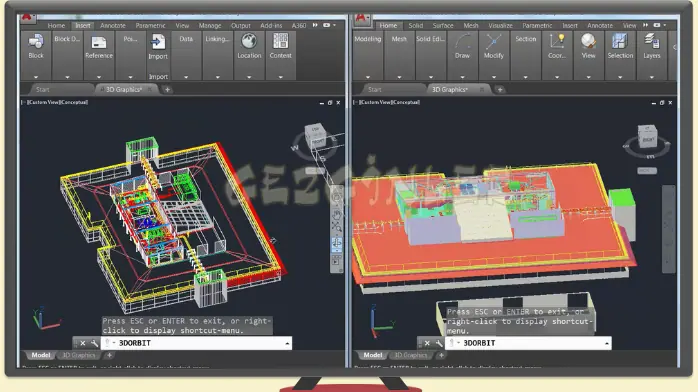This screenshot has width=698, height=392.
Task: Expand the Section panel dropdown
Action: pos(526,77)
